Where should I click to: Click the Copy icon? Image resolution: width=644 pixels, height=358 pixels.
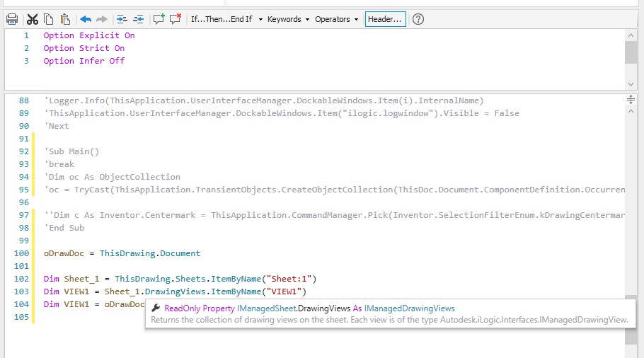[49, 19]
